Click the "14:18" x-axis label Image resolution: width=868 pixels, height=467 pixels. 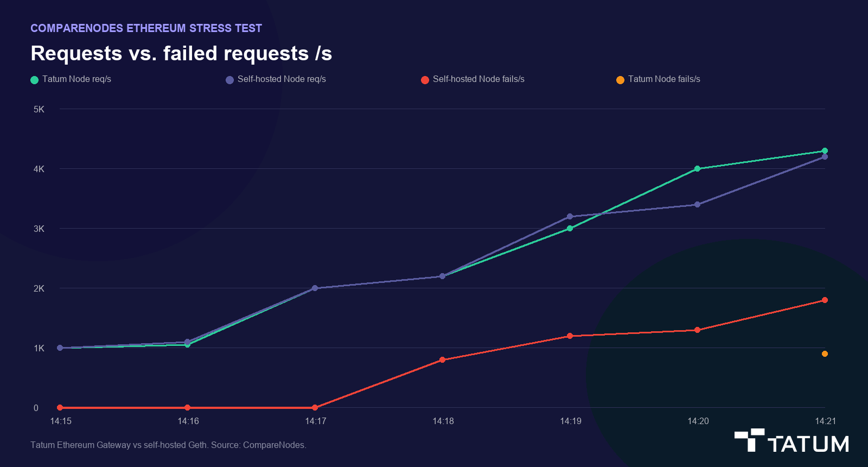tap(443, 421)
